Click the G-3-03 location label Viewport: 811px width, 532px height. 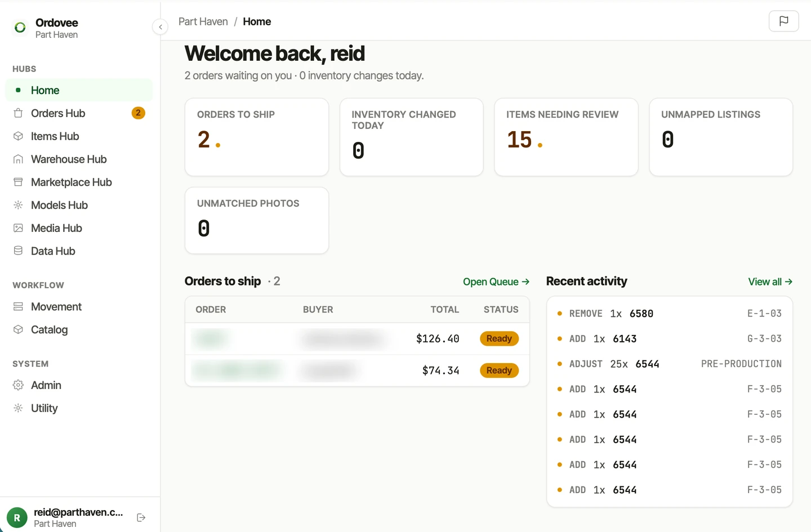764,339
